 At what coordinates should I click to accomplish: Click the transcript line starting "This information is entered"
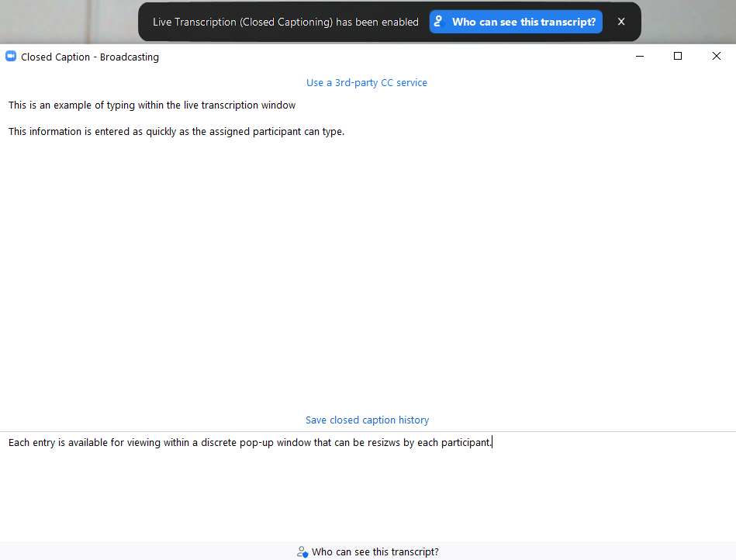[x=176, y=132]
